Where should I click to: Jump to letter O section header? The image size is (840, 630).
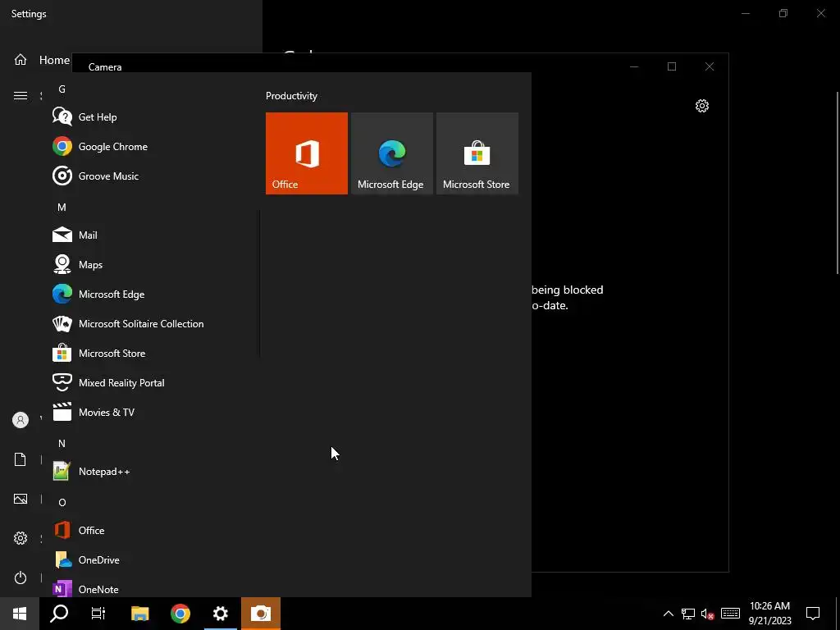pyautogui.click(x=62, y=502)
